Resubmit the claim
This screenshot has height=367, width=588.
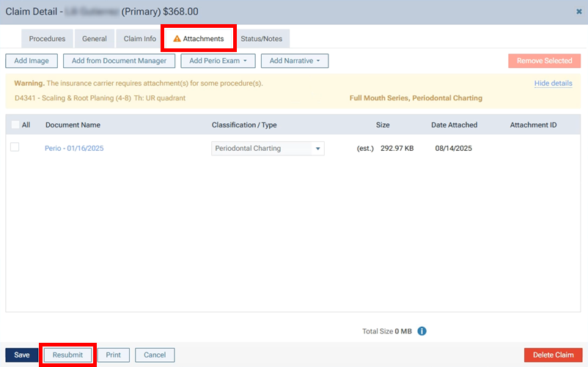pos(67,355)
